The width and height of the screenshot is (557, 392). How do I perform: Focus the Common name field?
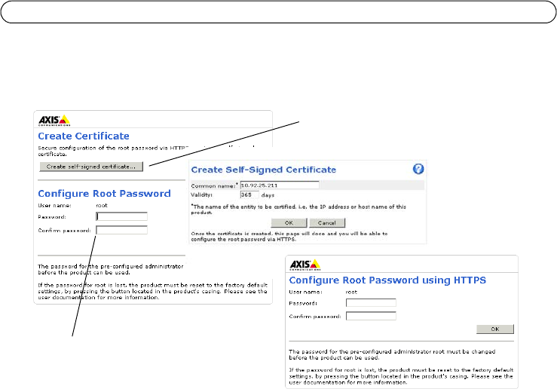click(280, 185)
